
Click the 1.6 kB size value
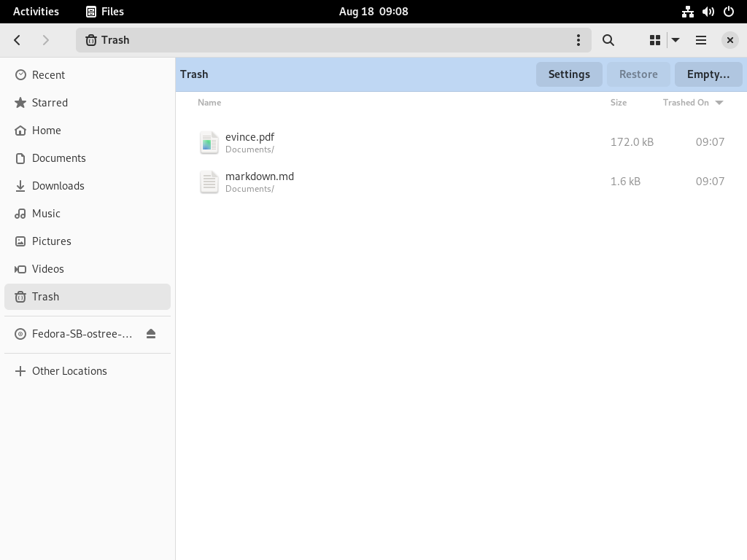point(625,182)
